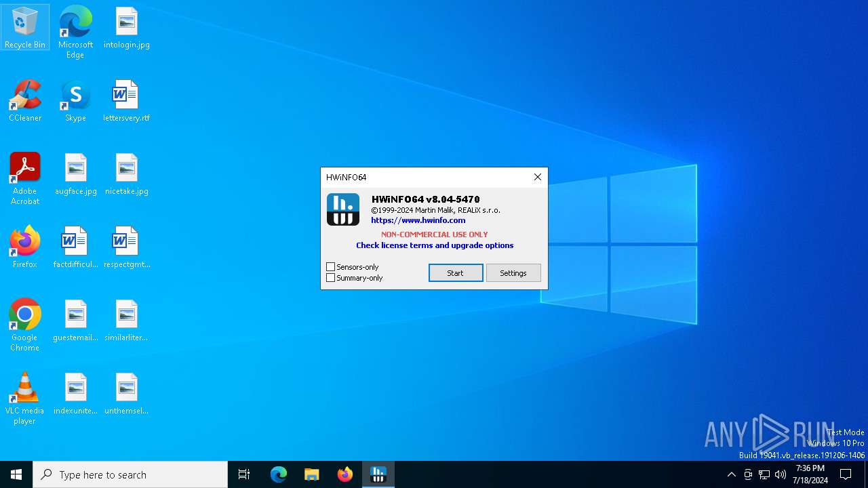Viewport: 868px width, 488px height.
Task: Select the CCleaner desktop shortcut
Action: click(x=25, y=100)
